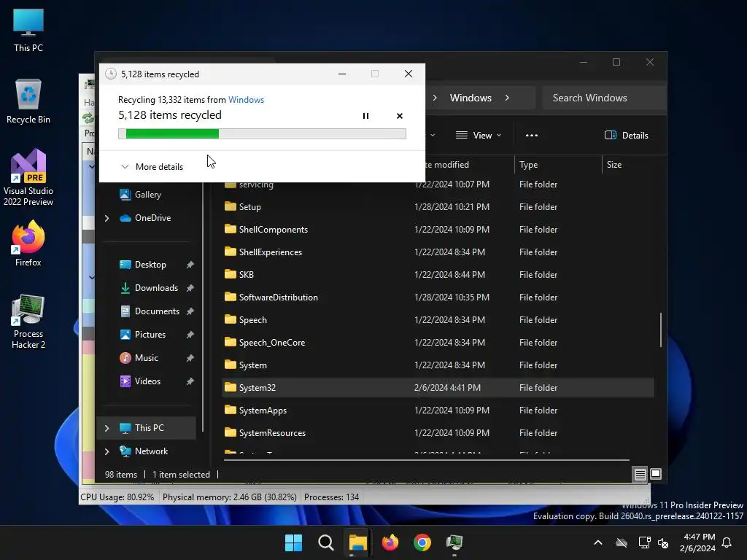Select Network in navigation pane
The image size is (747, 560).
point(151,451)
